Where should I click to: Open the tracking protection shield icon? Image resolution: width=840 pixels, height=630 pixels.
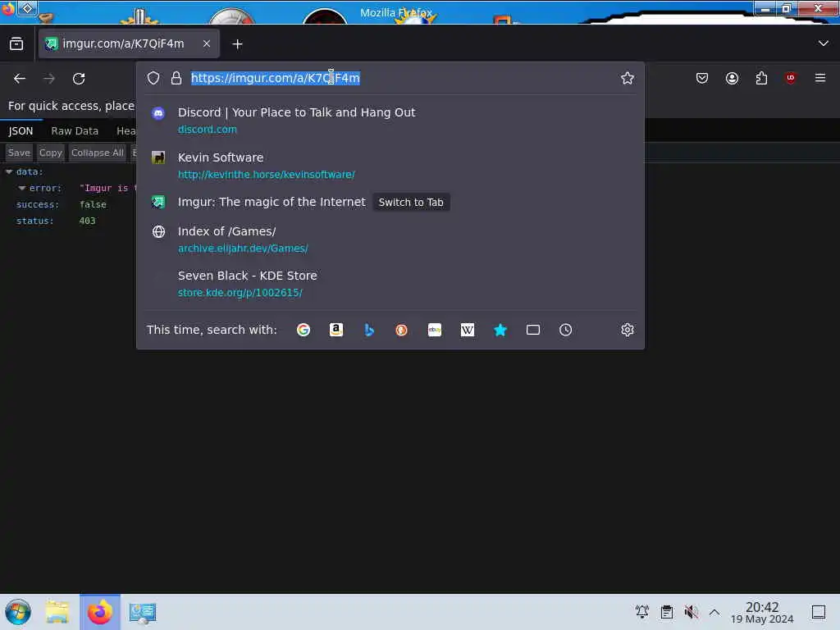point(153,78)
